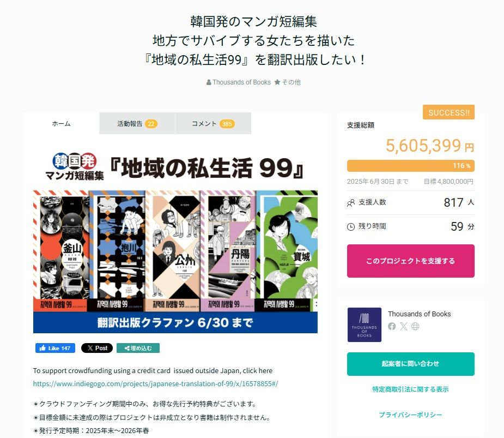Open the X icon under Thousands of Books
The height and width of the screenshot is (438, 504).
tap(403, 326)
